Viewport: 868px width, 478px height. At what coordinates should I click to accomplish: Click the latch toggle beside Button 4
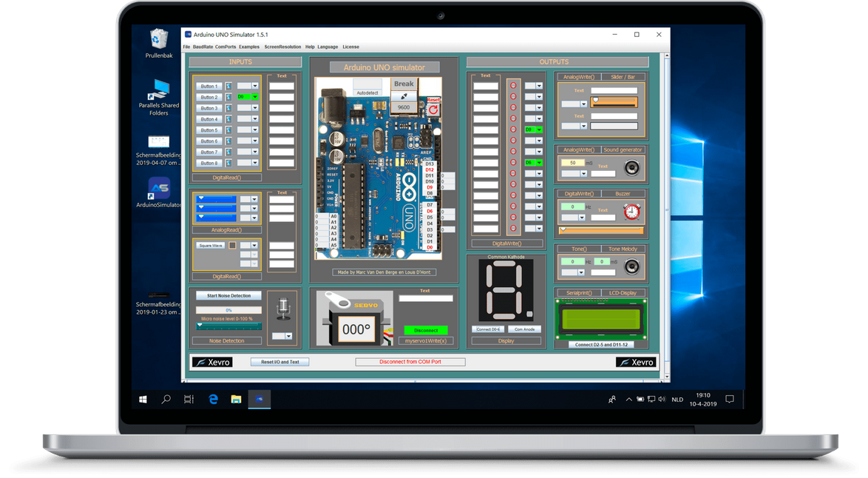click(x=228, y=119)
